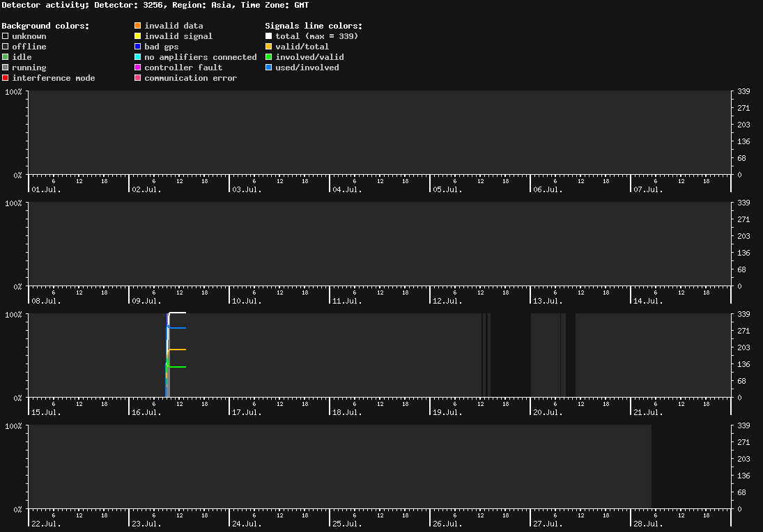Click the blue used/involved line swatch
This screenshot has width=763, height=532.
268,67
